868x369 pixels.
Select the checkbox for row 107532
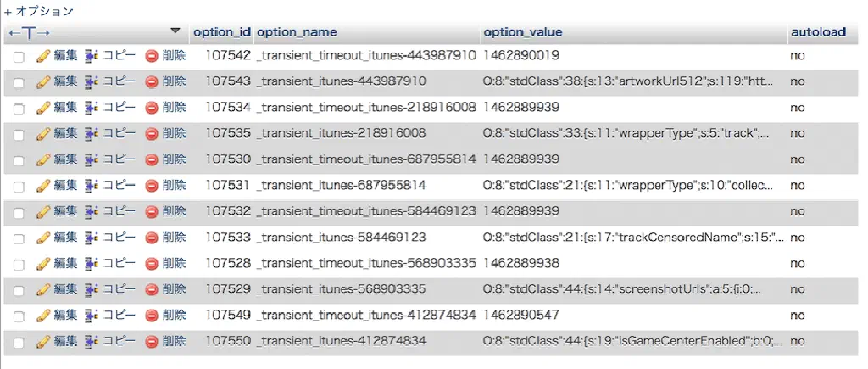tap(19, 212)
